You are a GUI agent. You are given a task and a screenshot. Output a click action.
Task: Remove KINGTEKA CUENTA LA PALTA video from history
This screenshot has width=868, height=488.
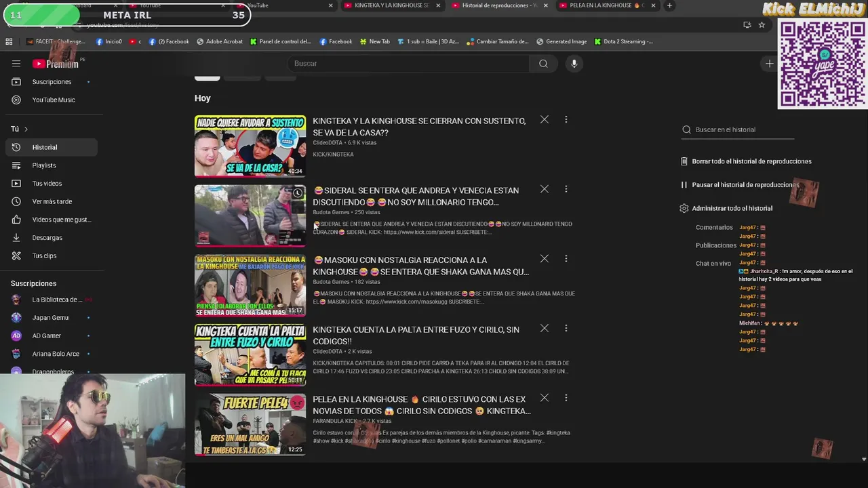tap(544, 329)
